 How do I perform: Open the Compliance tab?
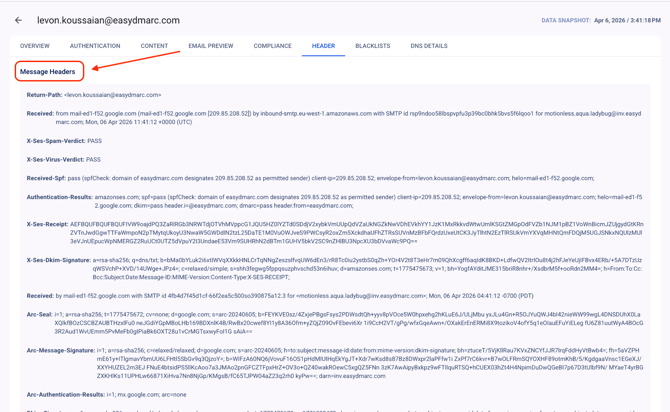pos(272,46)
